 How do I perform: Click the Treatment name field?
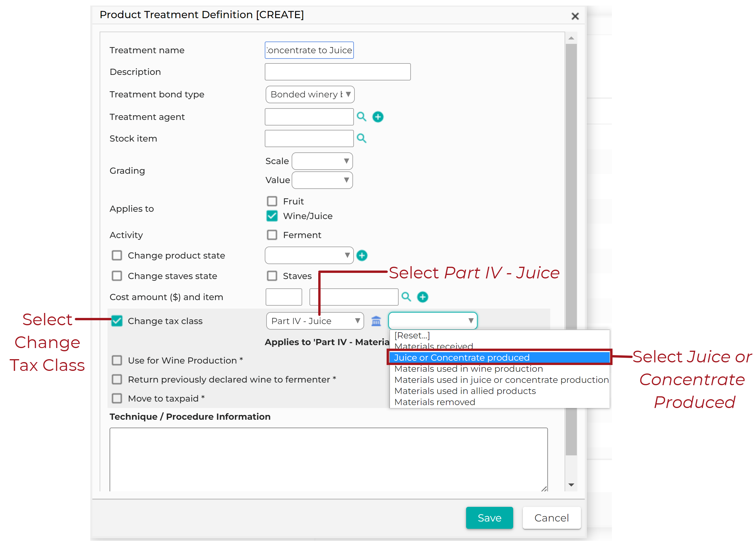(x=309, y=50)
